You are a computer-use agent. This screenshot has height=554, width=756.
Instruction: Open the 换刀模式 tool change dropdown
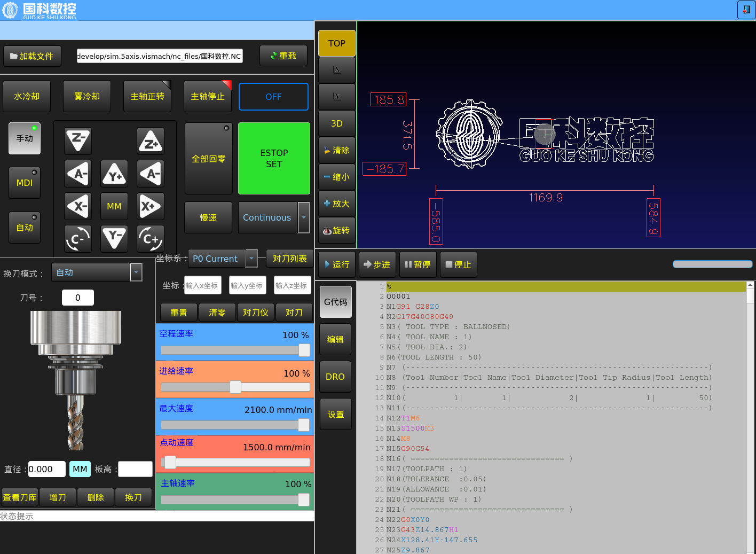[136, 272]
